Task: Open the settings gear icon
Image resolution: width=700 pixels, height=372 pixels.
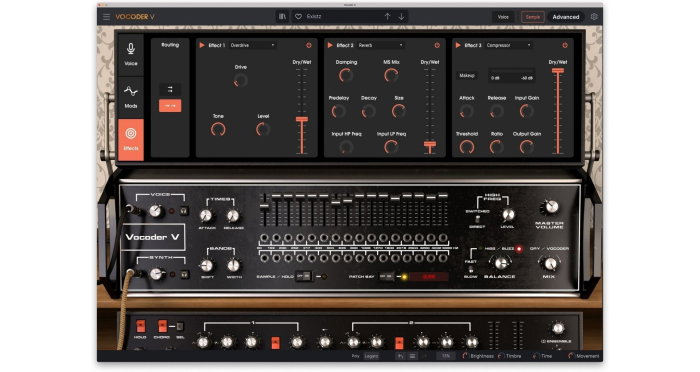Action: tap(594, 17)
